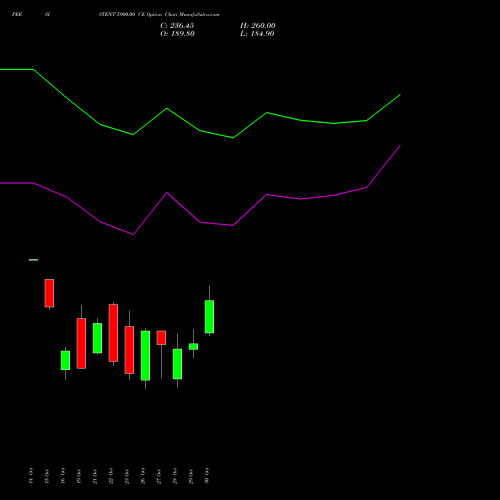
Task: Click the small green dash marker for 14 Oct
Action: coord(33,260)
